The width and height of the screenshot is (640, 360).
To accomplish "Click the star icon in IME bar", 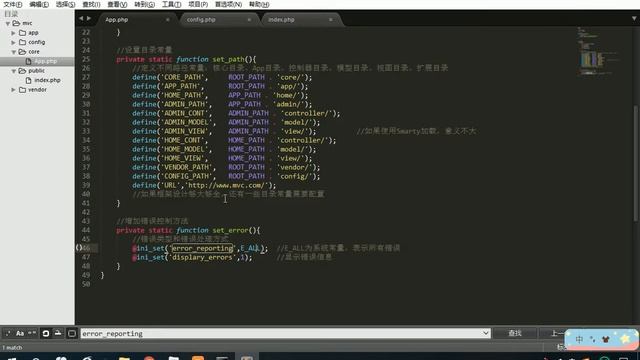I will point(625,339).
